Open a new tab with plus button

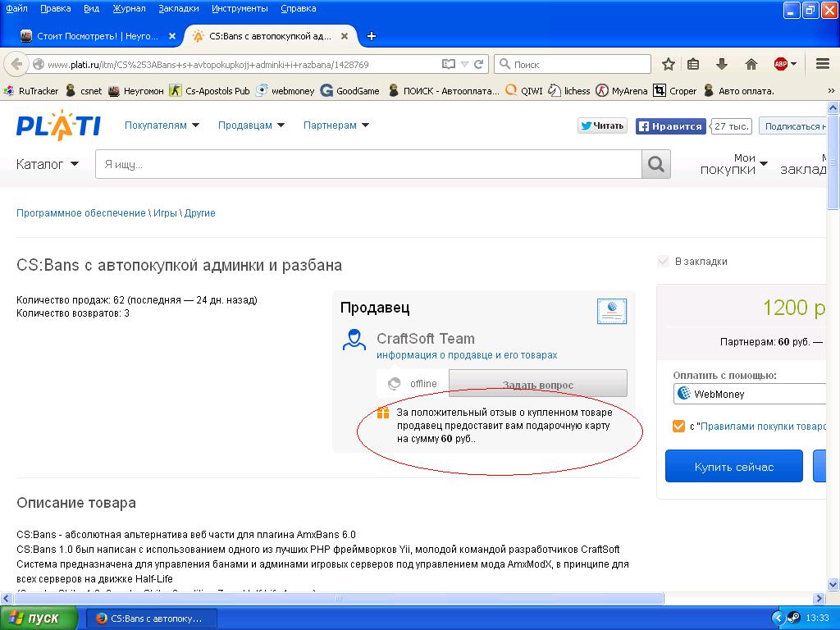(x=372, y=36)
